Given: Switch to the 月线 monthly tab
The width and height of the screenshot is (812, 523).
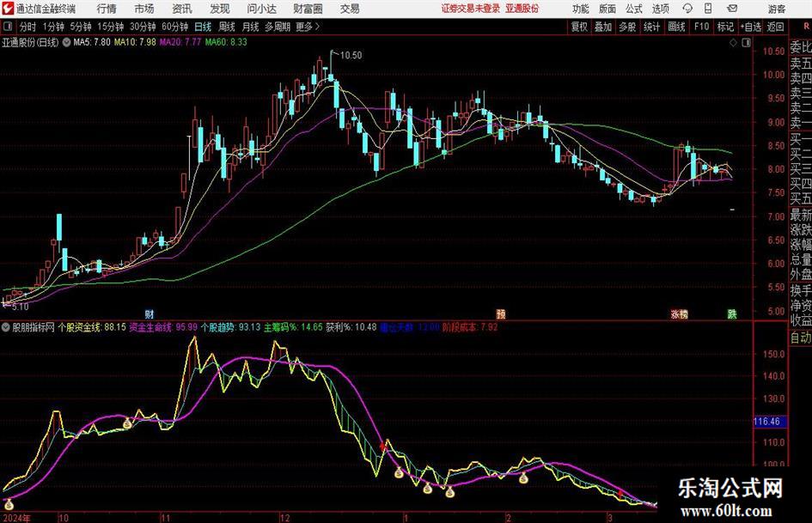Looking at the screenshot, I should pos(250,27).
